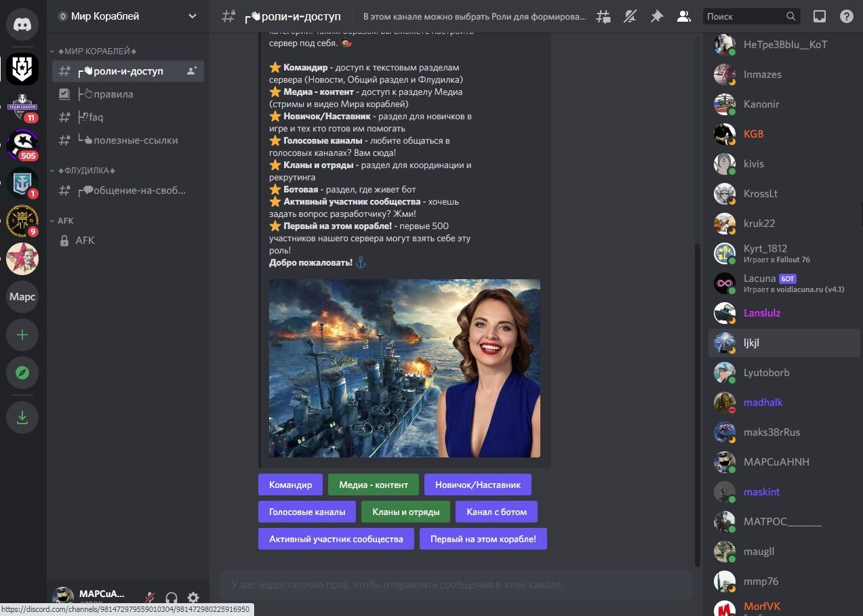The width and height of the screenshot is (863, 616).
Task: Click the Медиа - контент role button
Action: (374, 485)
